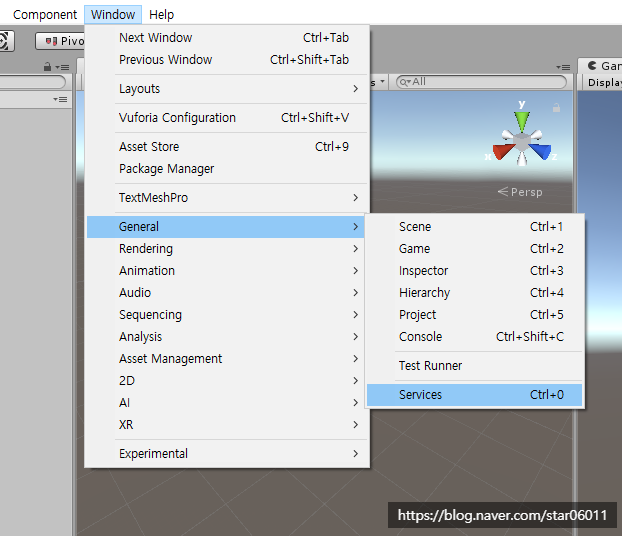Toggle the Pivot handle position button
Viewport: 622px width, 536px height.
tap(60, 41)
